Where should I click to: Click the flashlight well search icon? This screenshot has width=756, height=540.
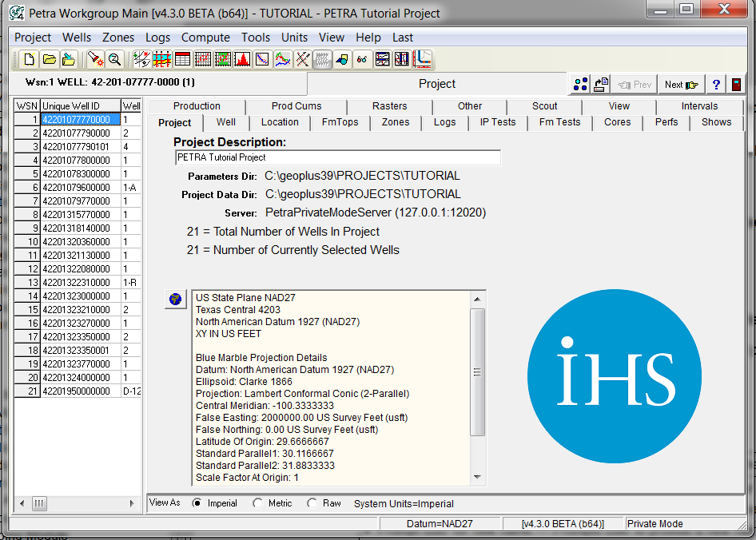pyautogui.click(x=95, y=60)
